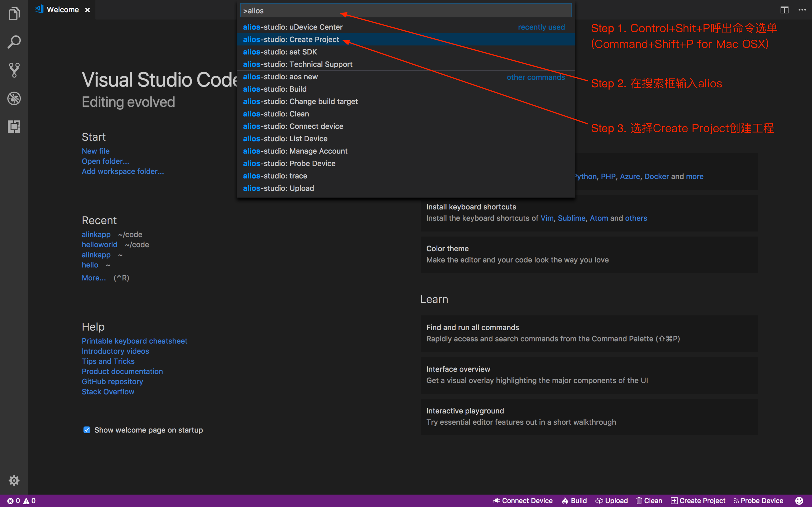The image size is (812, 507).
Task: Click the feedback smiley in status bar
Action: pos(799,501)
